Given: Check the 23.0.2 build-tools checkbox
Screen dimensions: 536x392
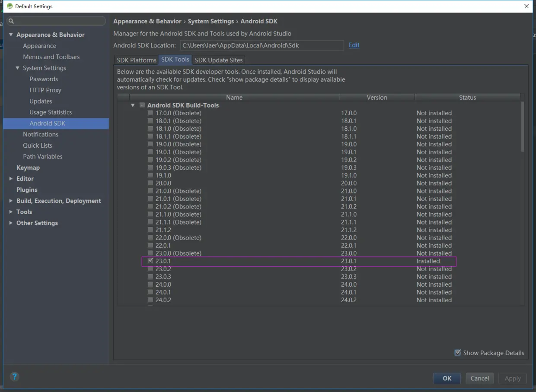Looking at the screenshot, I should [150, 269].
